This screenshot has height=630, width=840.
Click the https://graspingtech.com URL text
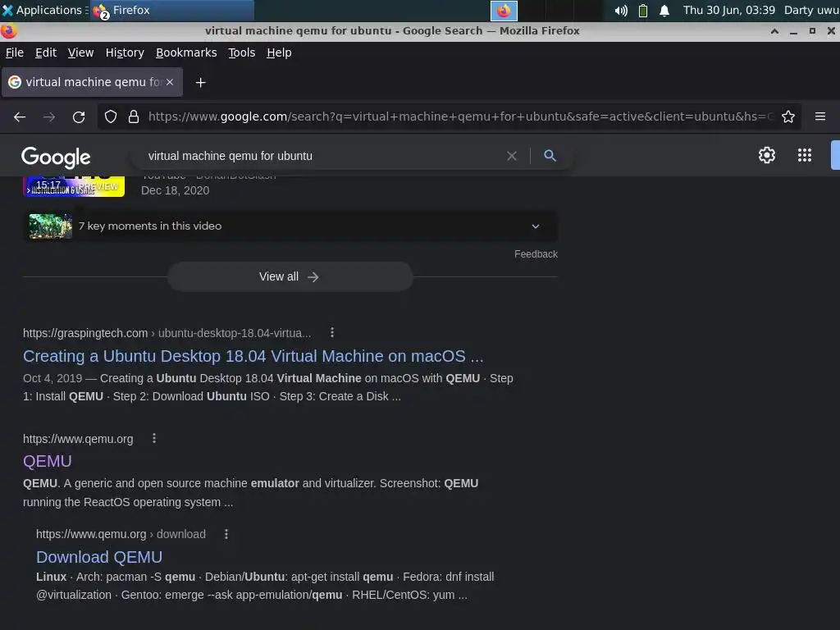[85, 333]
